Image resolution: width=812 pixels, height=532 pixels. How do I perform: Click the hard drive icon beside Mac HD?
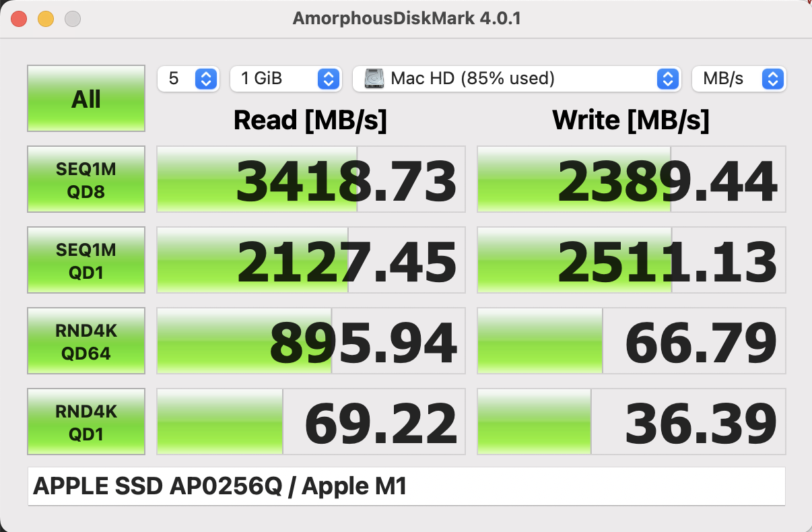click(374, 79)
